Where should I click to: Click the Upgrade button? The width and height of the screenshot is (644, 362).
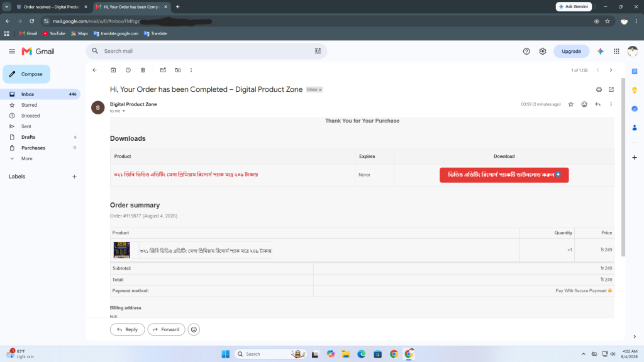pos(571,52)
